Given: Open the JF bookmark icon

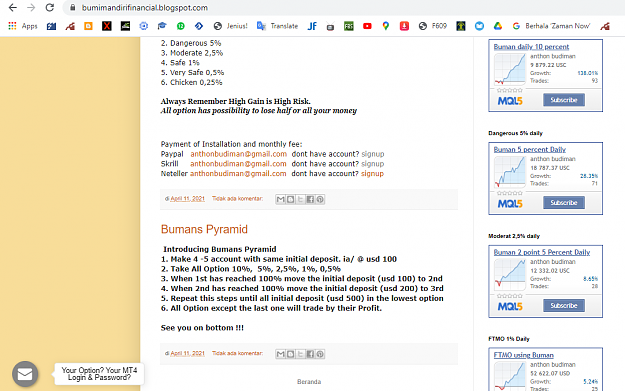Looking at the screenshot, I should pyautogui.click(x=312, y=26).
